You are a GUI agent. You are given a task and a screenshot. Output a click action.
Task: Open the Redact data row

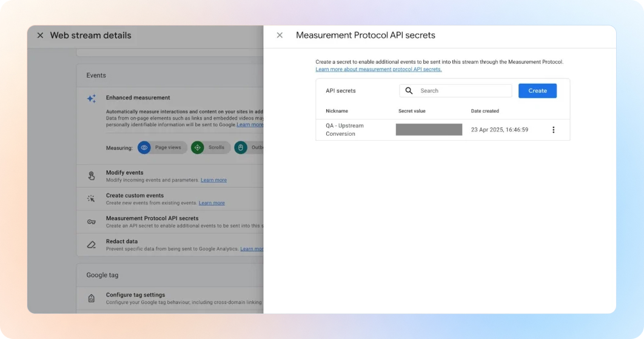(x=170, y=245)
